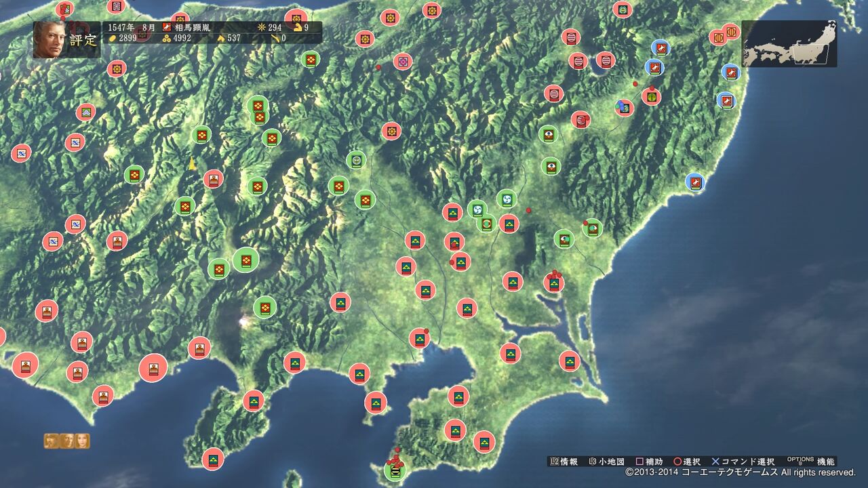Click rightmost of three small officer portraits

pos(82,441)
